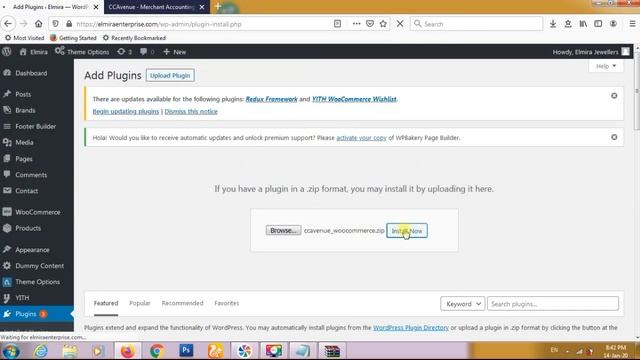Image resolution: width=640 pixels, height=360 pixels.
Task: Open the page actions three-dot menu
Action: click(x=356, y=24)
